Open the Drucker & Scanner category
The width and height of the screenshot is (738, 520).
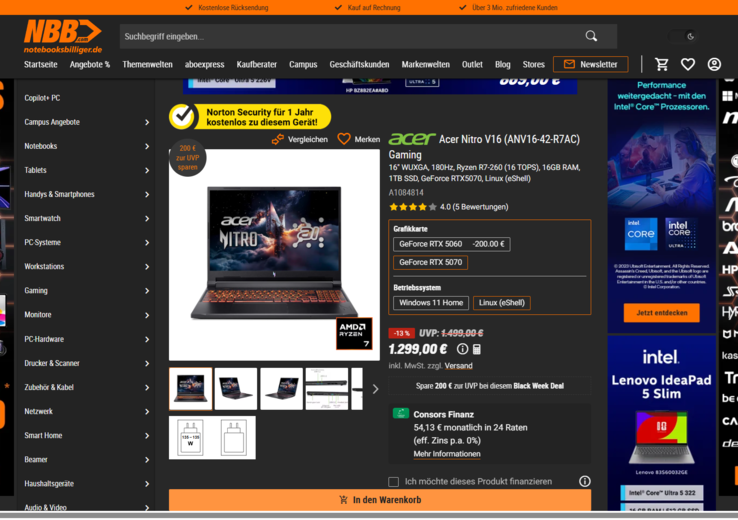[x=52, y=363]
